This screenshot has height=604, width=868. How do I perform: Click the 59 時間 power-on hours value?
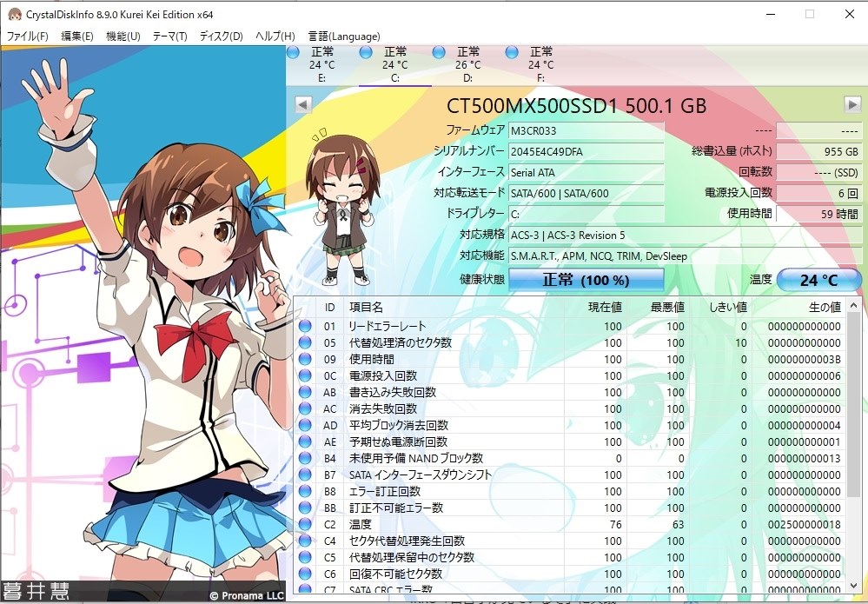pyautogui.click(x=818, y=215)
